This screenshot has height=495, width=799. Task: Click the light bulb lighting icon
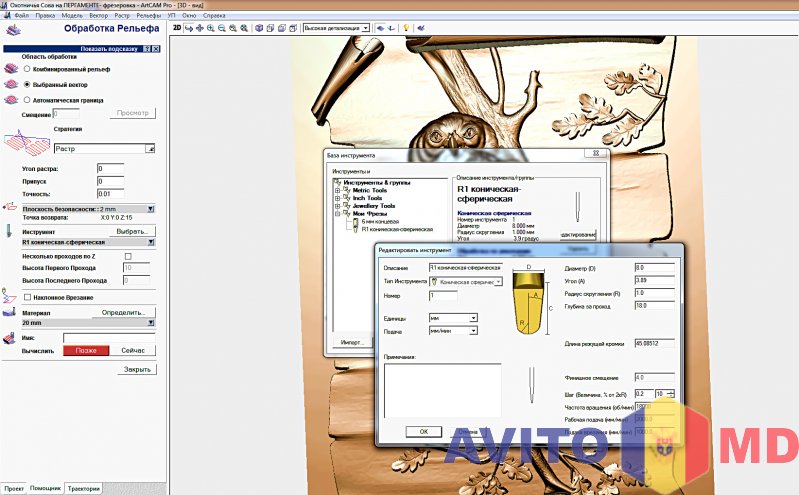point(406,28)
